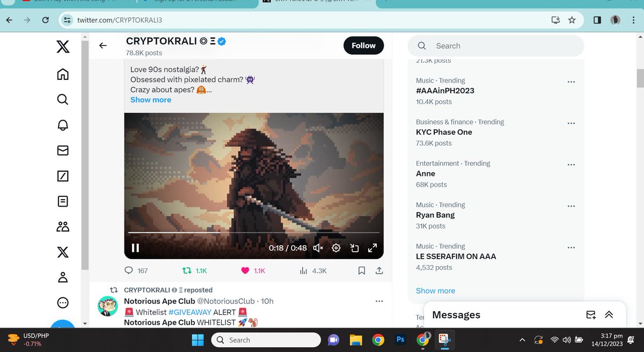This screenshot has width=644, height=352.
Task: View post analytics 4.3K
Action: pos(312,271)
